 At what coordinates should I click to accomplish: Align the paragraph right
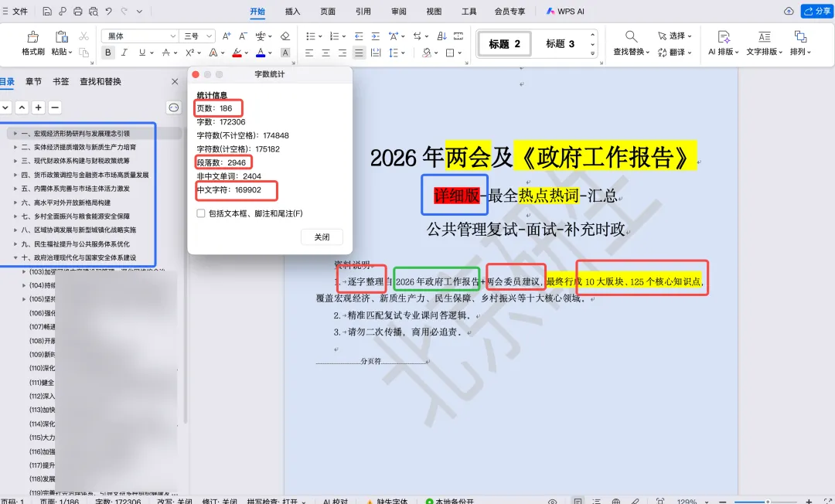[x=343, y=53]
